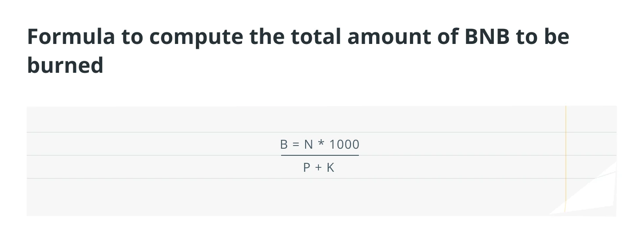Click the word "burned" in the heading

(x=65, y=65)
